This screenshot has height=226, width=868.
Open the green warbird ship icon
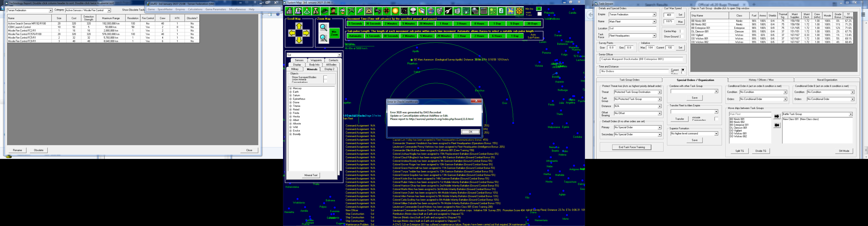351,11
